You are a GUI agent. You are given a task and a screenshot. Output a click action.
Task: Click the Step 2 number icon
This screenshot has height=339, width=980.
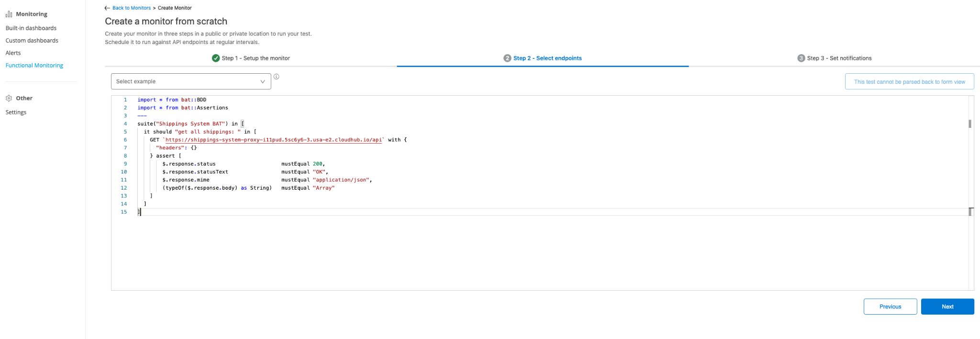coord(507,58)
